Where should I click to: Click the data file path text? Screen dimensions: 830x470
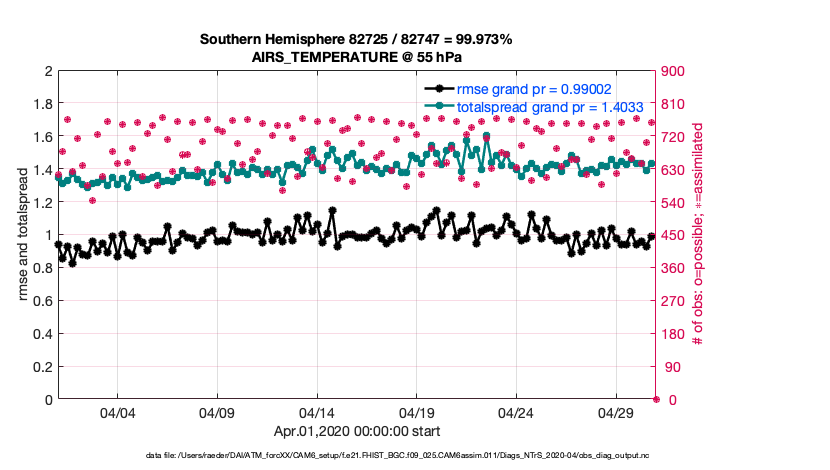413,456
